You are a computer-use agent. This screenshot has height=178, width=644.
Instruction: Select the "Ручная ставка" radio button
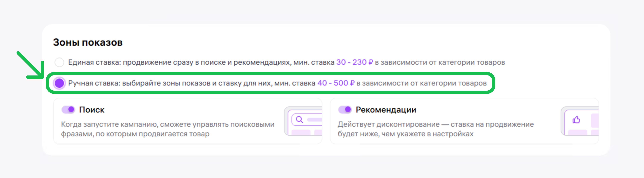pyautogui.click(x=59, y=83)
